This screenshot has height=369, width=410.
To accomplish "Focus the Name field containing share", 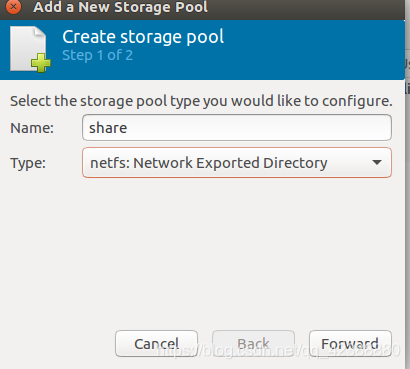I will pyautogui.click(x=237, y=128).
